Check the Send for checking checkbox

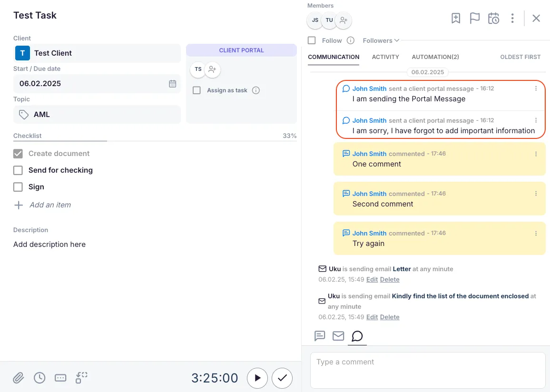point(18,170)
